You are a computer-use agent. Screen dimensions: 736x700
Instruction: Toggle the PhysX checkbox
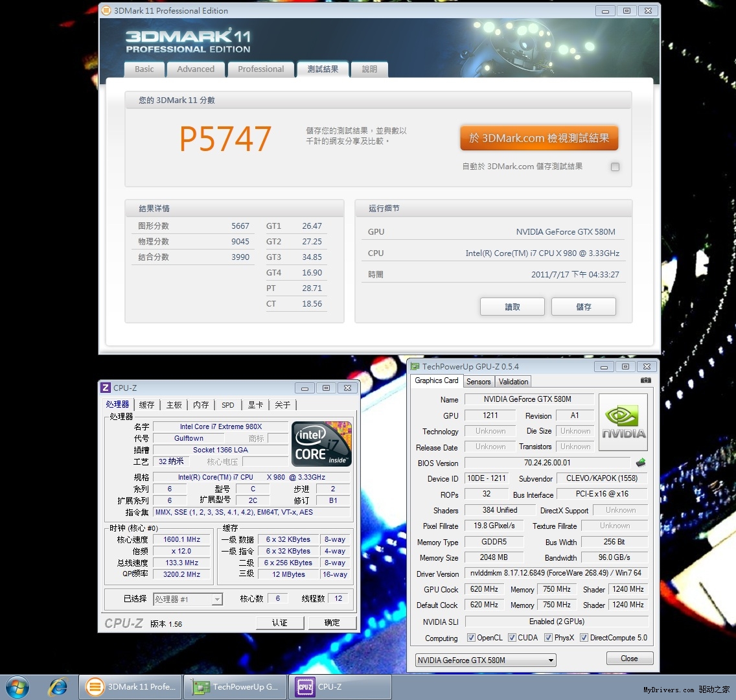548,638
